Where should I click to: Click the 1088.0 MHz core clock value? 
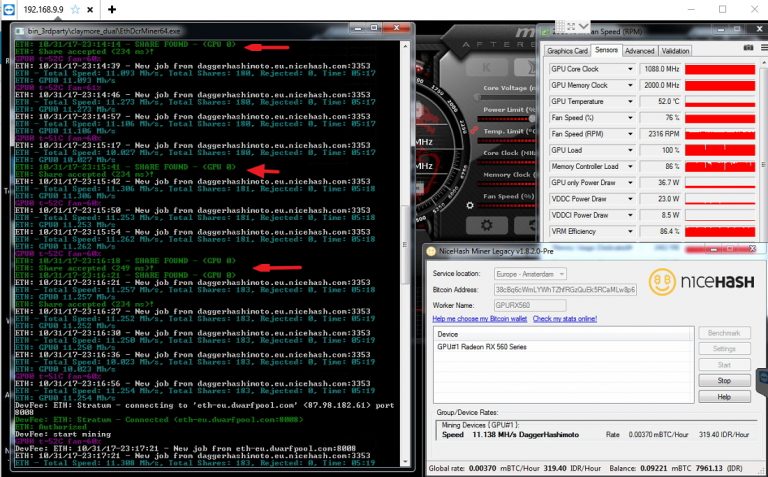point(660,69)
